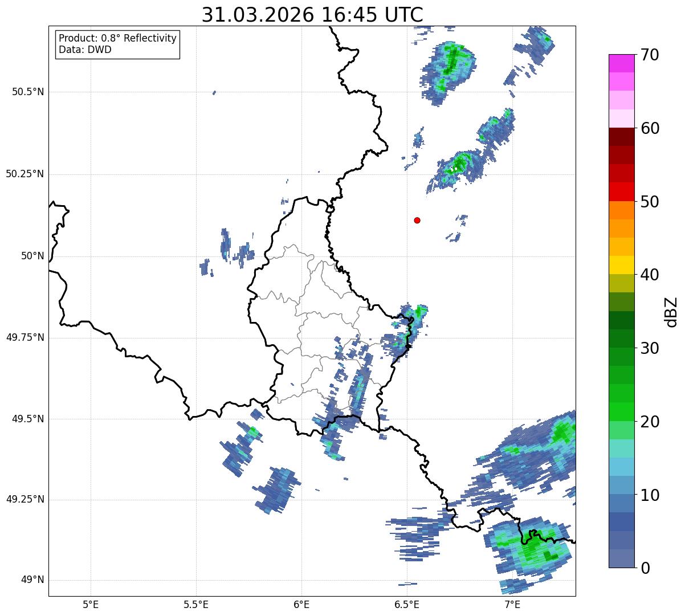Click the dBZ colorbar axis label
This screenshot has height=616, width=685.
pos(671,312)
